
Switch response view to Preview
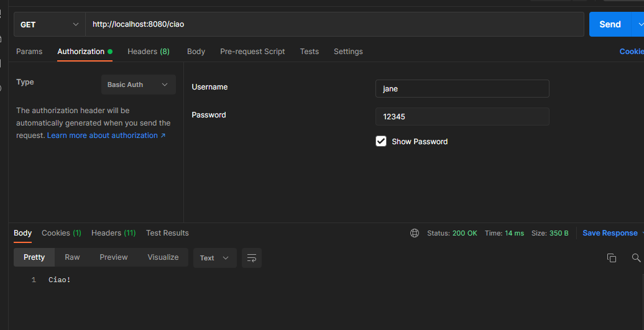pyautogui.click(x=113, y=257)
